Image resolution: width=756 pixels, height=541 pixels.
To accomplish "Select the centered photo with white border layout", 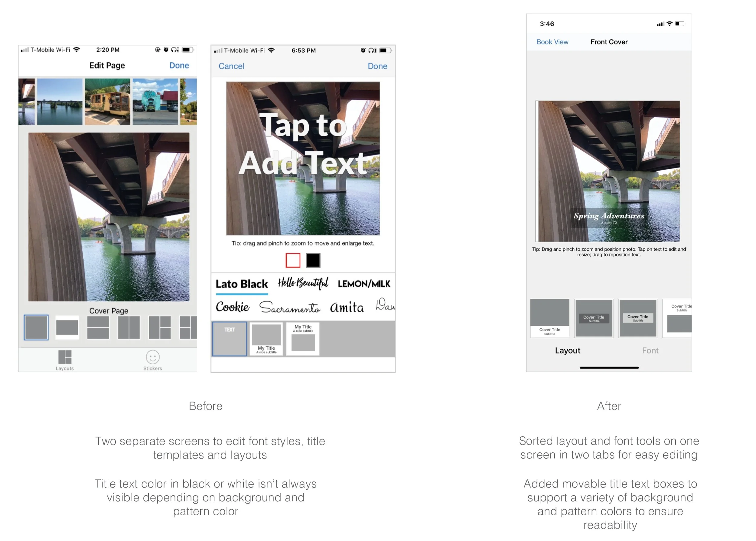I will pyautogui.click(x=67, y=327).
